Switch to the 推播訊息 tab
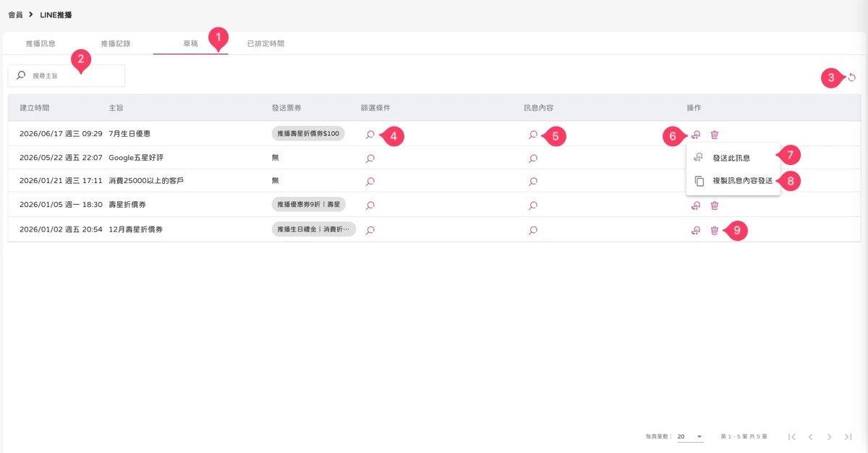The width and height of the screenshot is (868, 453). 41,43
